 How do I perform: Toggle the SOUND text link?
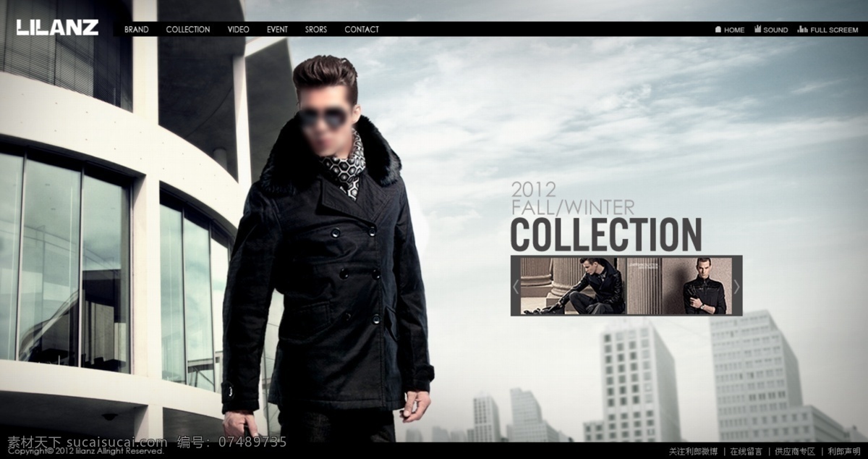tap(775, 30)
